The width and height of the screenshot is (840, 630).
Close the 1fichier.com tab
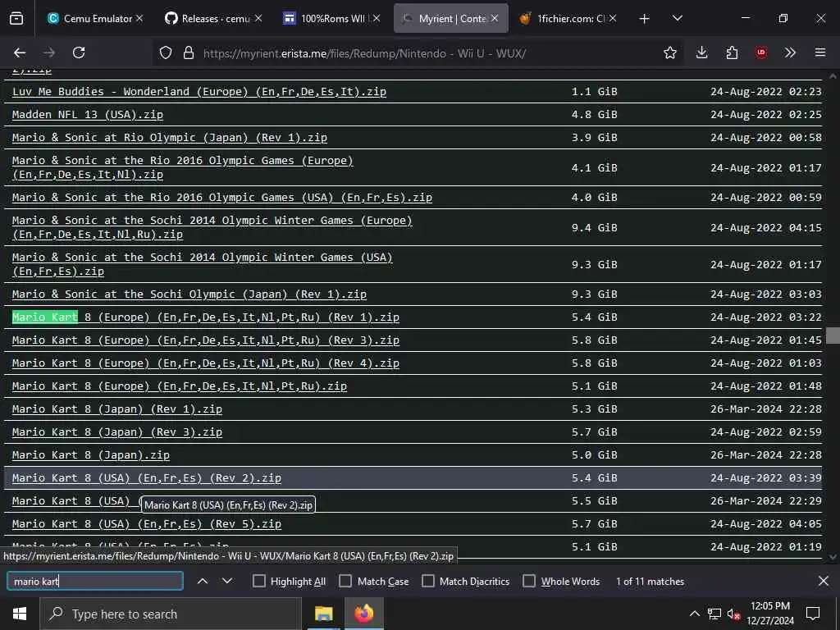point(612,18)
